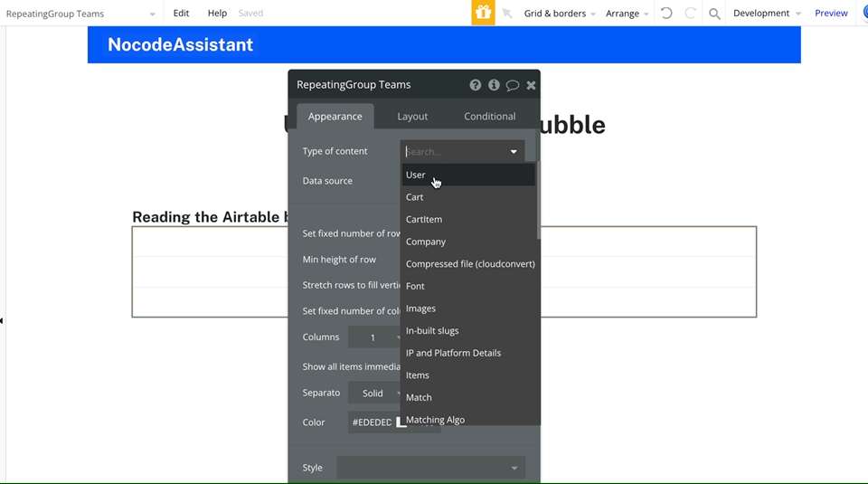Open Grid & borders menu
The width and height of the screenshot is (868, 484).
(559, 14)
